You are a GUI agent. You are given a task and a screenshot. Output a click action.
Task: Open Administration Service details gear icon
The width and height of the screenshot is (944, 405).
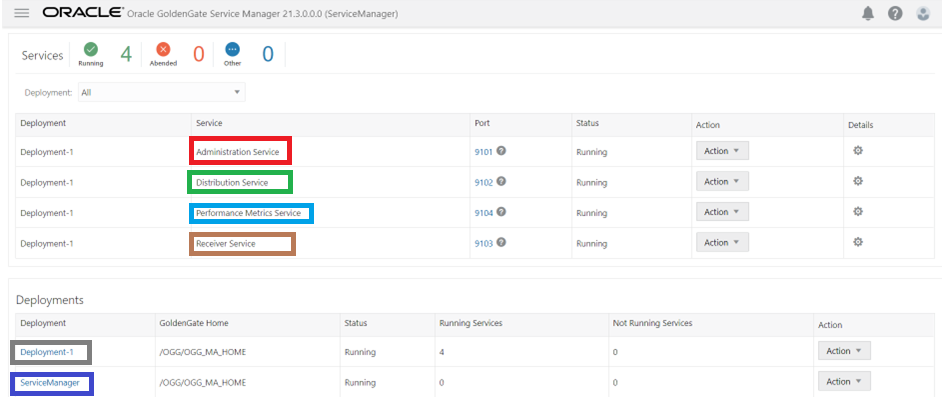point(857,151)
